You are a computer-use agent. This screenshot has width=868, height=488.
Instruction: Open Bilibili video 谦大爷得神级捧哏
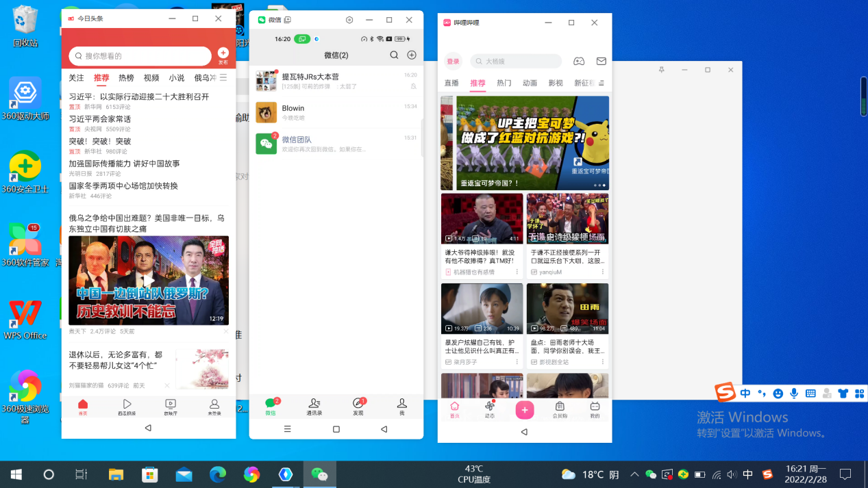[482, 236]
